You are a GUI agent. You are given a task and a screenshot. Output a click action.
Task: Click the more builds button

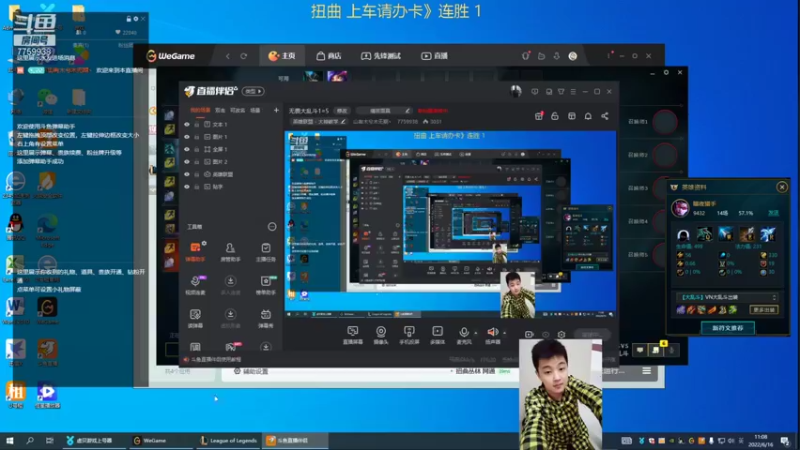pos(763,310)
